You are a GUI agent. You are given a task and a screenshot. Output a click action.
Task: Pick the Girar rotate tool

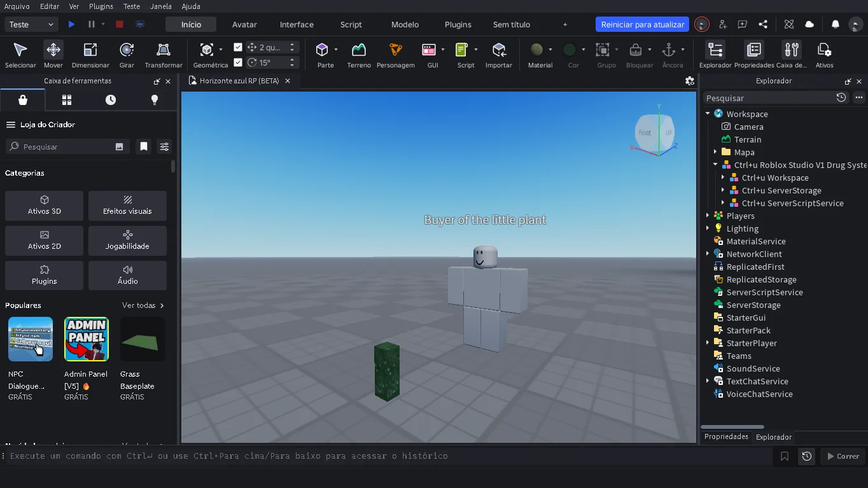coord(127,55)
